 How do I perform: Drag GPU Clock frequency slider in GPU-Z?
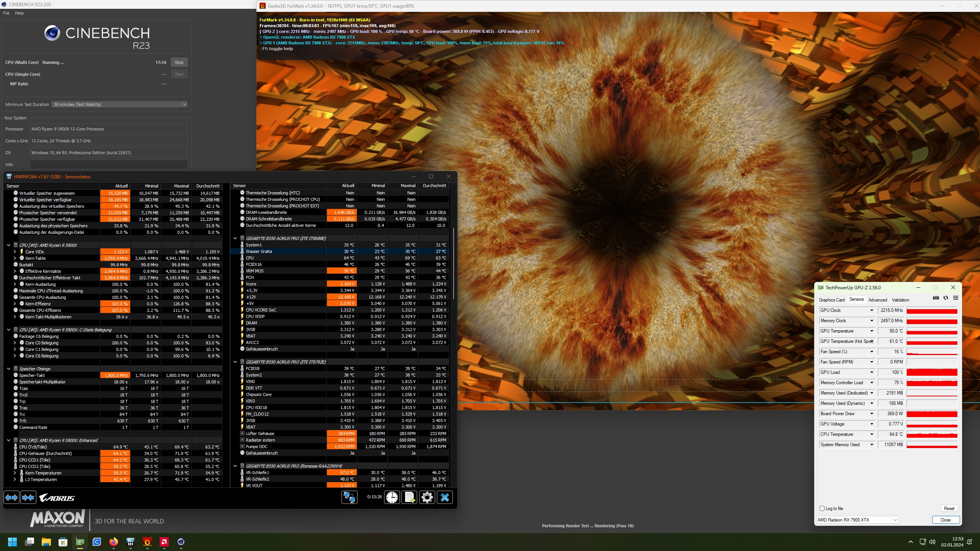931,310
